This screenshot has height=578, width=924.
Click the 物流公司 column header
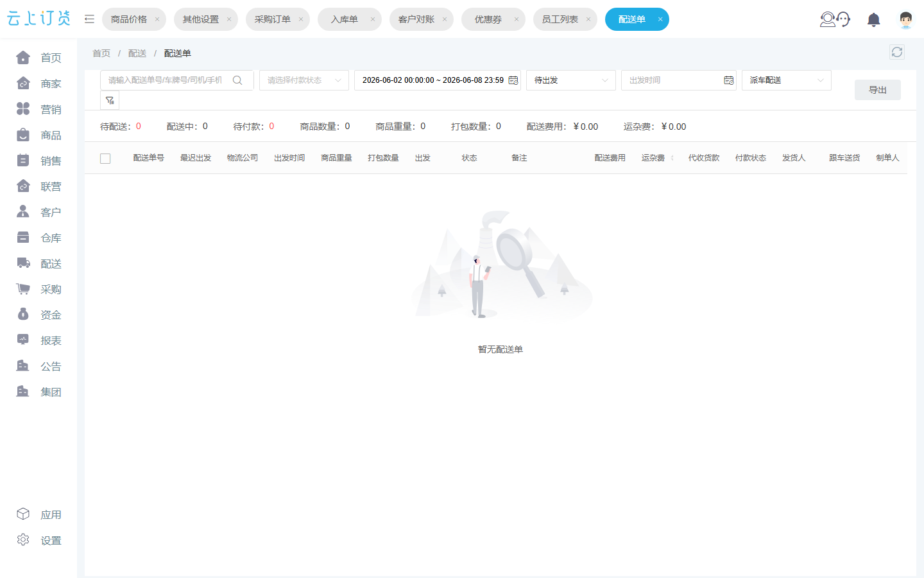point(243,158)
